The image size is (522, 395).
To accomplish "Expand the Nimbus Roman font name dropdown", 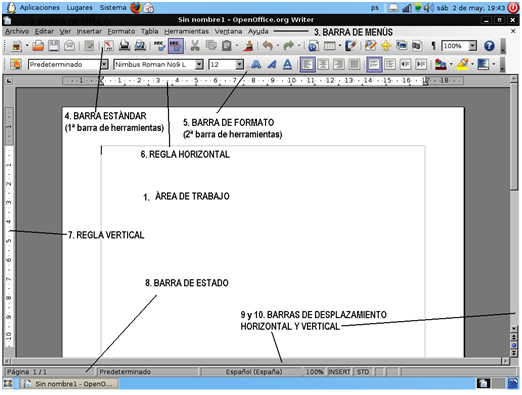I will [199, 64].
